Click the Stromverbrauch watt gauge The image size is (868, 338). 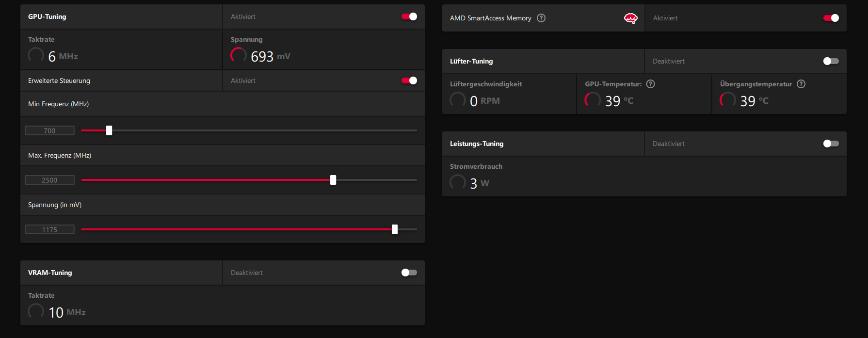pos(458,182)
